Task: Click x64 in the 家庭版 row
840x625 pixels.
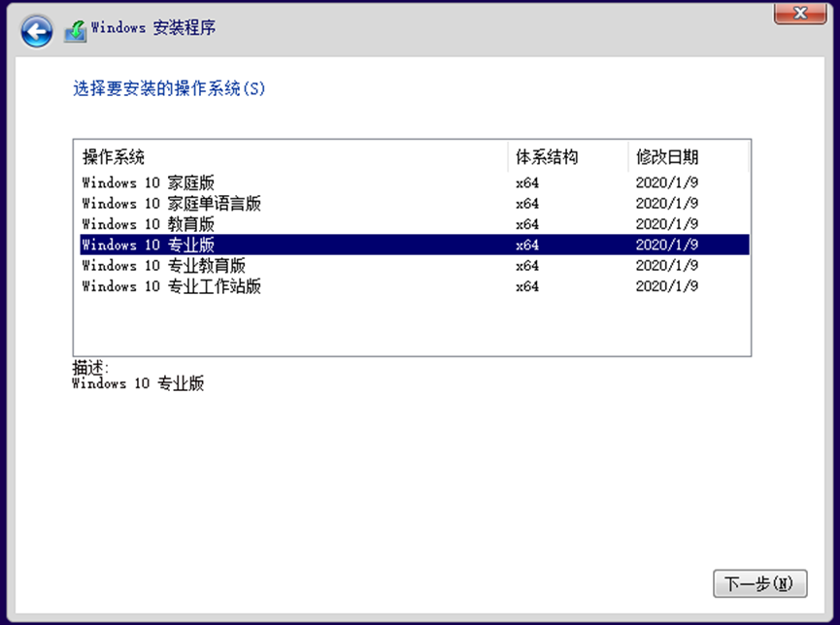Action: 527,182
